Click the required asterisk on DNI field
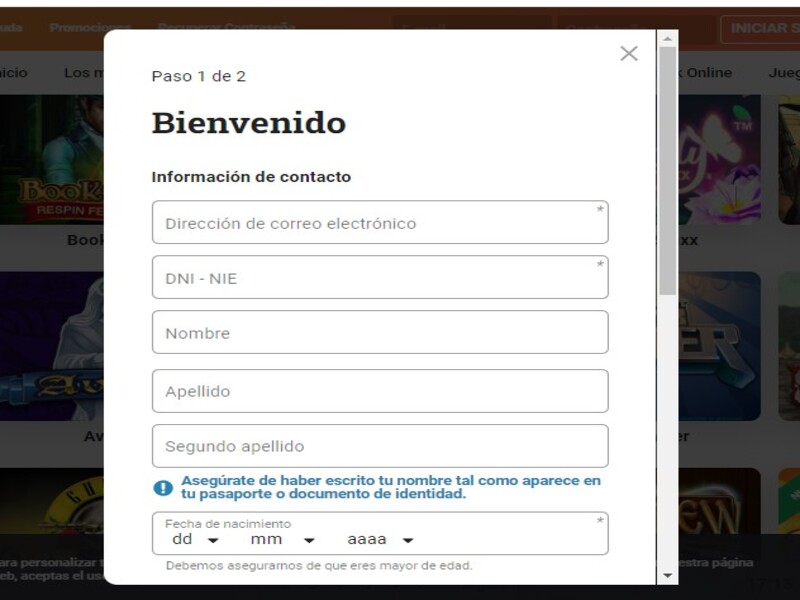Screen dimensions: 800x600 tap(600, 265)
